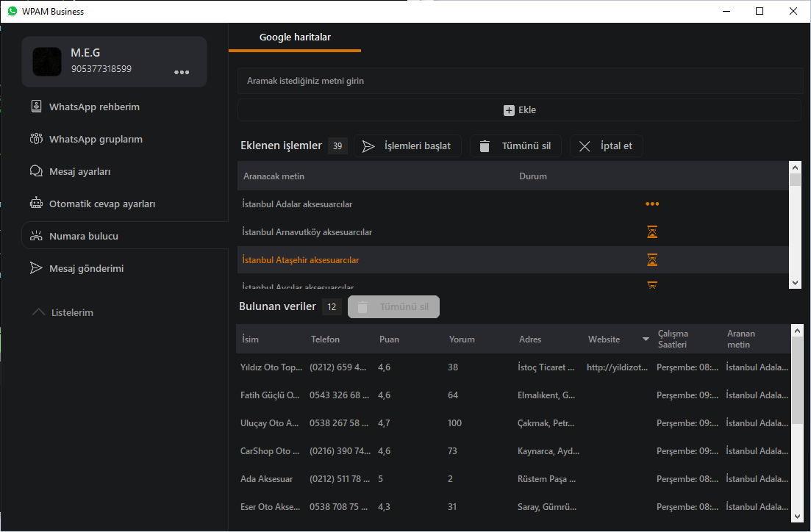The image size is (811, 532).
Task: Open WhatsApp gruplarım groups icon
Action: (x=35, y=139)
